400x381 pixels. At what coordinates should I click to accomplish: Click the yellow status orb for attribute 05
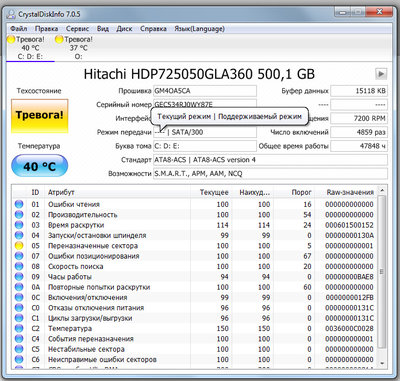click(19, 246)
